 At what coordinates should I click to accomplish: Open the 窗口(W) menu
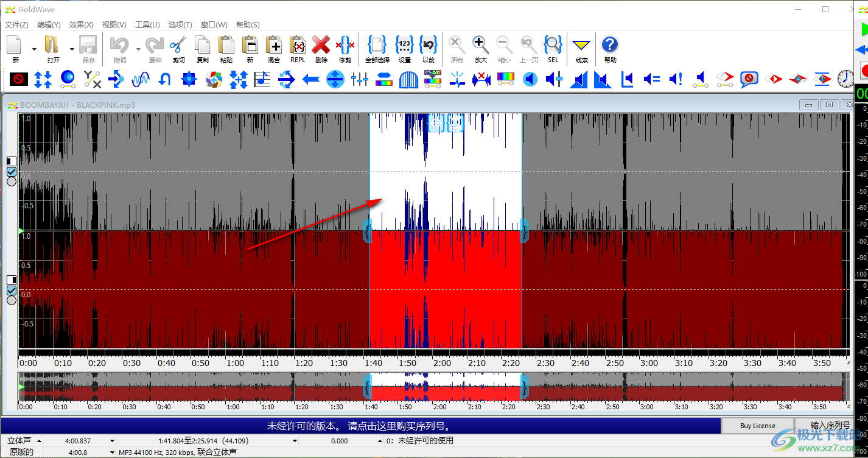click(x=214, y=25)
